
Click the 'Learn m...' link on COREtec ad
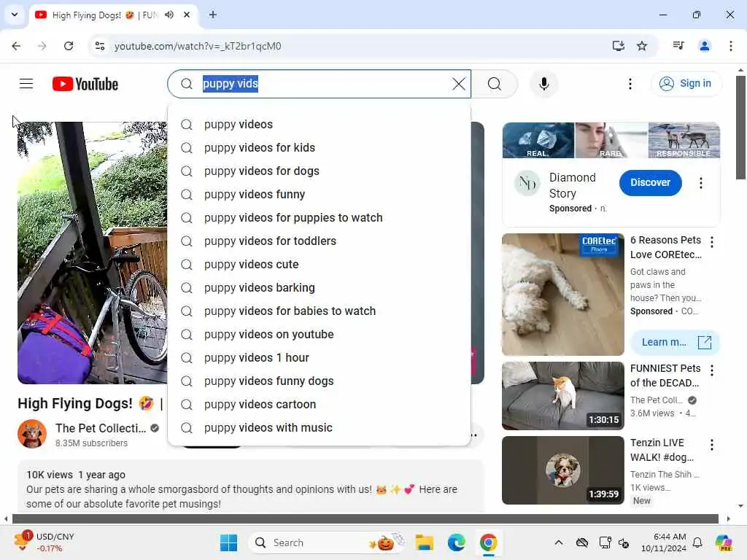[x=675, y=342]
